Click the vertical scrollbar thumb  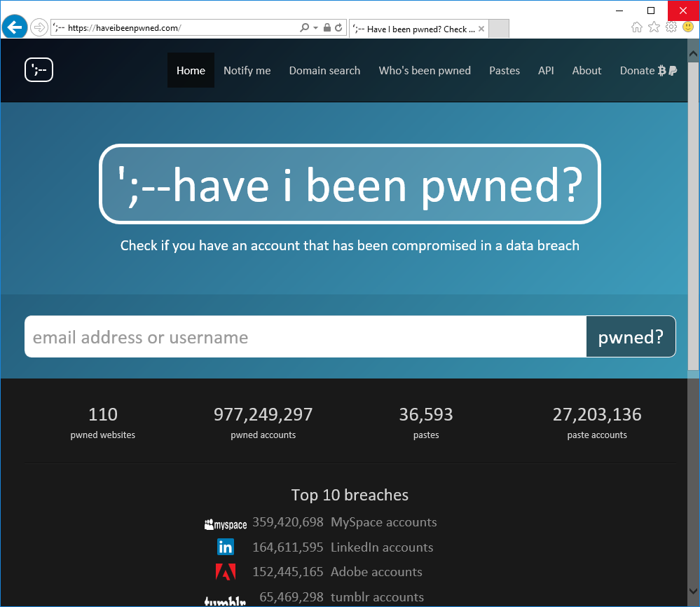click(693, 217)
